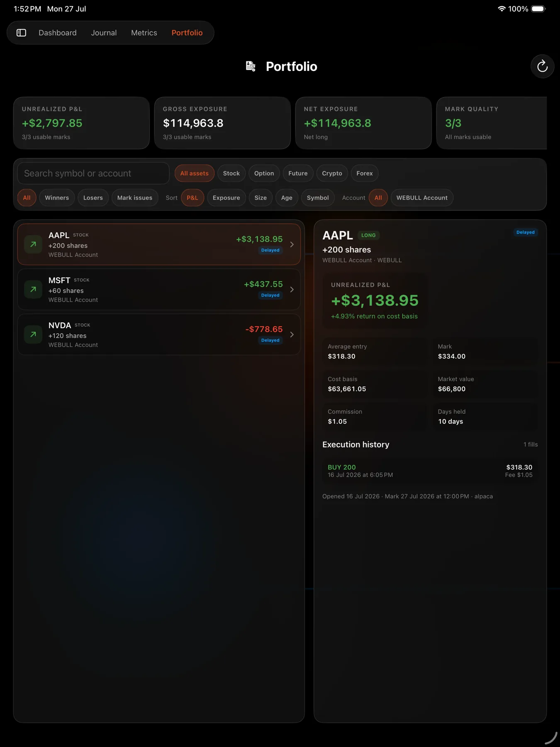Switch to the Journal tab

[104, 33]
